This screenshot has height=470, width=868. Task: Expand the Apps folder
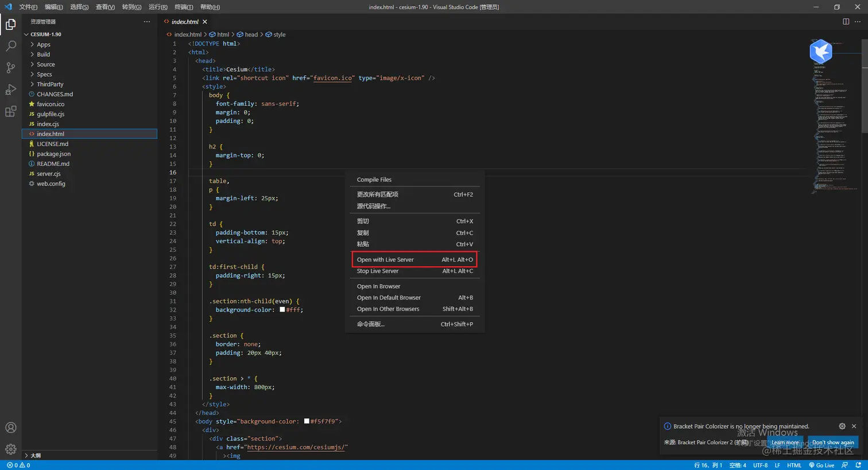pos(44,45)
